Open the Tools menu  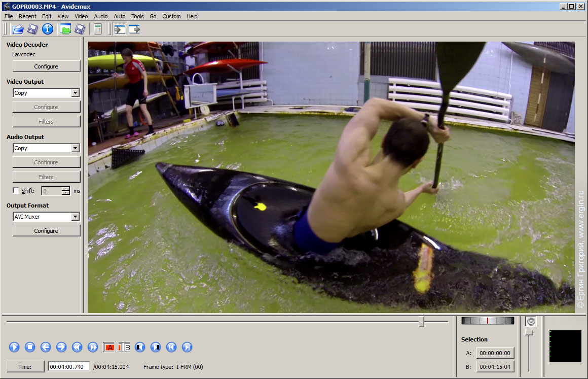(x=137, y=16)
